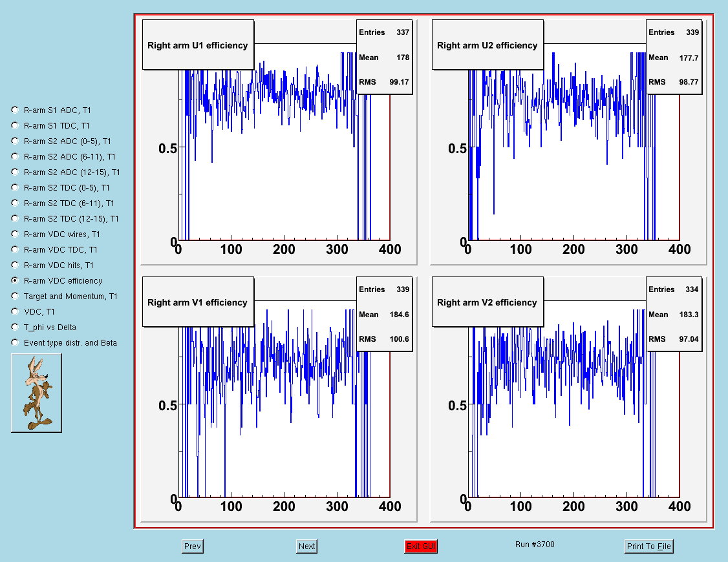Click the RMS 97.04 value in V2 stats
This screenshot has width=728, height=562.
point(689,339)
